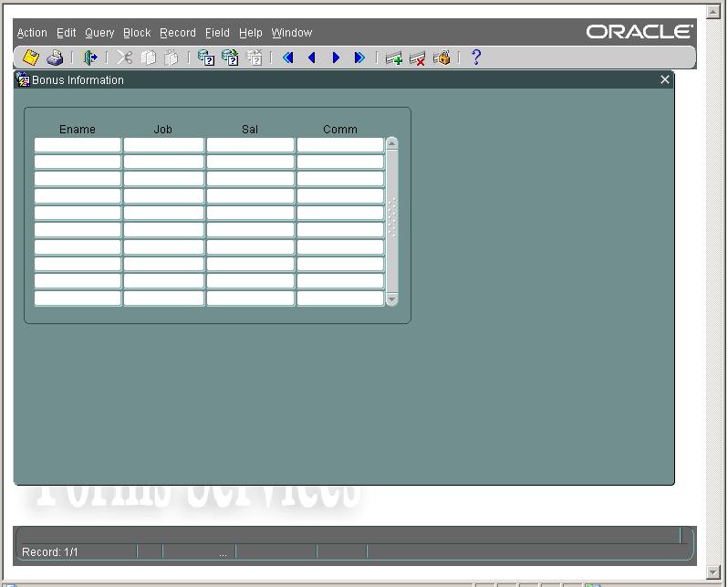The width and height of the screenshot is (728, 587).
Task: Click the Lock Record icon
Action: point(442,58)
